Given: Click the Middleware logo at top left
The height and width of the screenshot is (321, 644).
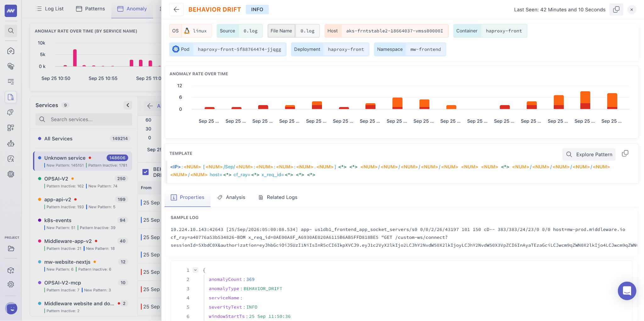Looking at the screenshot, I should [11, 11].
